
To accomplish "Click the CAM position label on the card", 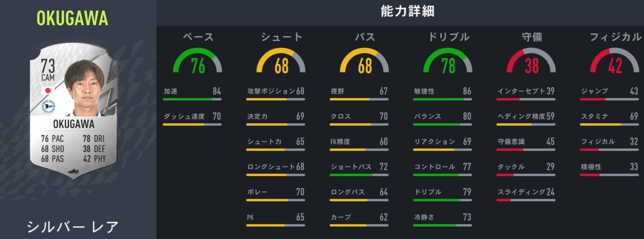I will [48, 78].
